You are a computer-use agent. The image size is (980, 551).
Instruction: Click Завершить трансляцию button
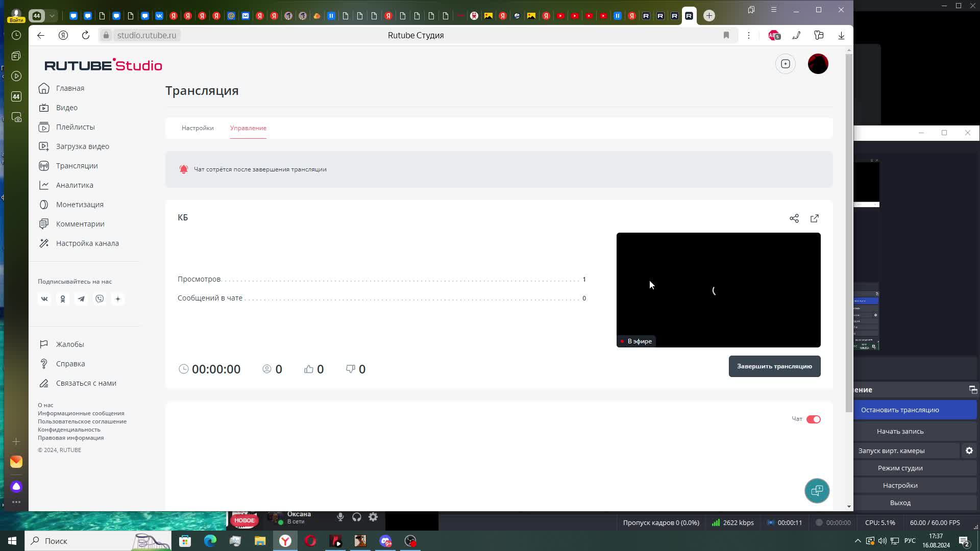point(774,366)
